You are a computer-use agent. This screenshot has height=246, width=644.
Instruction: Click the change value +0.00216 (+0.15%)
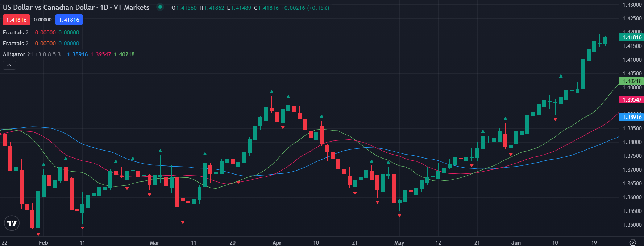tap(305, 8)
